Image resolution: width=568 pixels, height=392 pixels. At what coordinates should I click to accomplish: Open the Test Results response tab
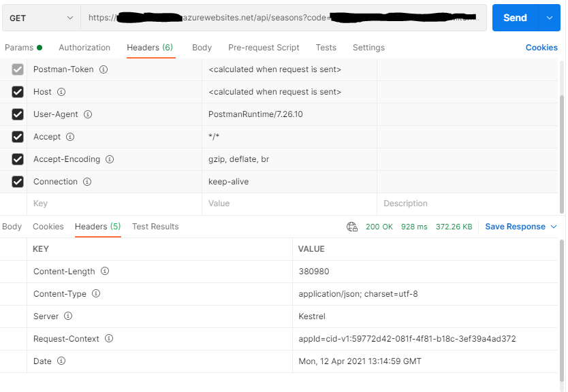(x=155, y=227)
